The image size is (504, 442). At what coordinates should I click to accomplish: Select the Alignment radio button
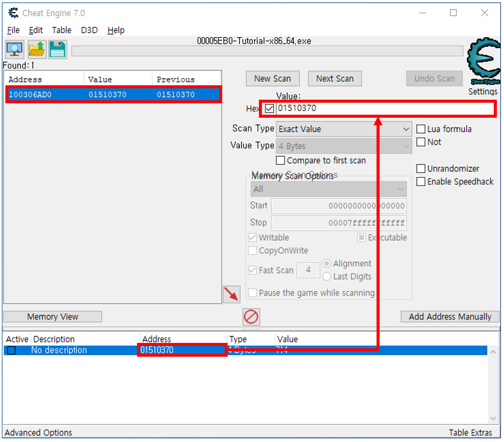[x=327, y=264]
